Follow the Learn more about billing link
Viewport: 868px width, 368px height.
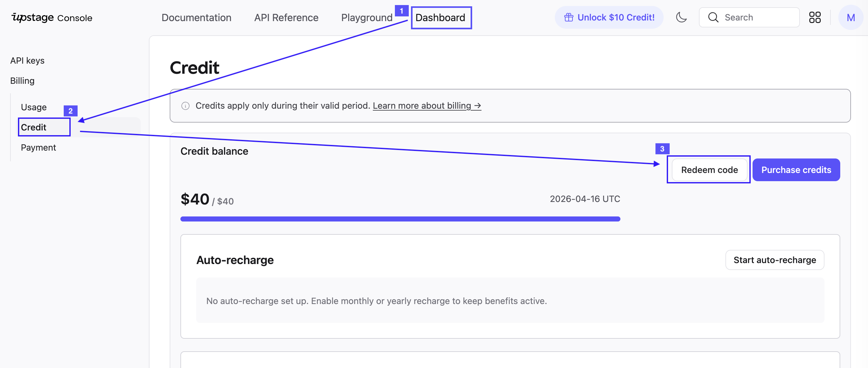click(x=426, y=106)
